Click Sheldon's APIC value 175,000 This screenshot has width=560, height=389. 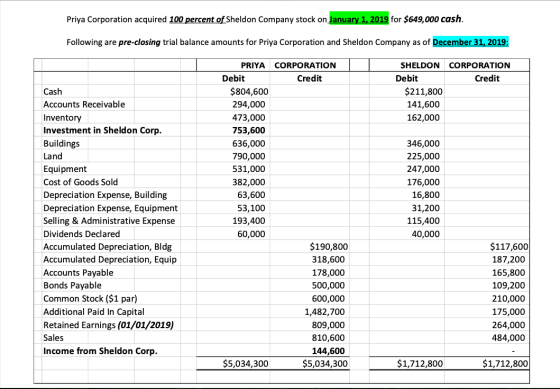tap(509, 312)
